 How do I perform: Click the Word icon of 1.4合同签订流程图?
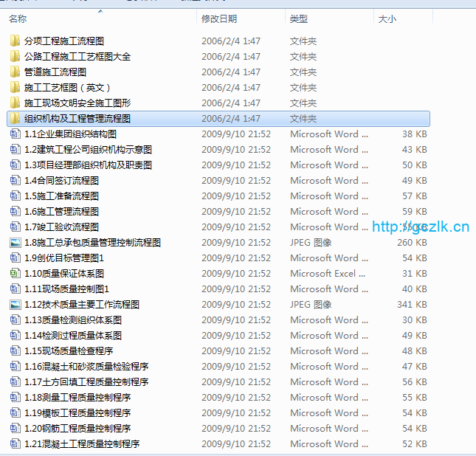pos(15,181)
